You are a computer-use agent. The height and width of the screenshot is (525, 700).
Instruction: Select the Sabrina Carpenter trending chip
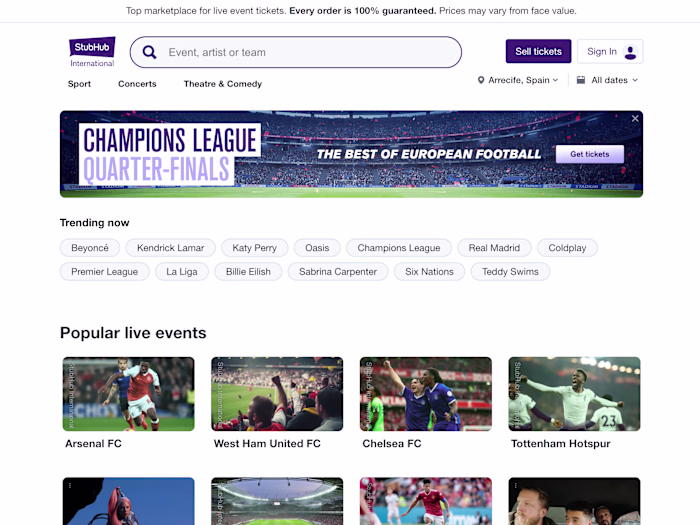coord(338,271)
